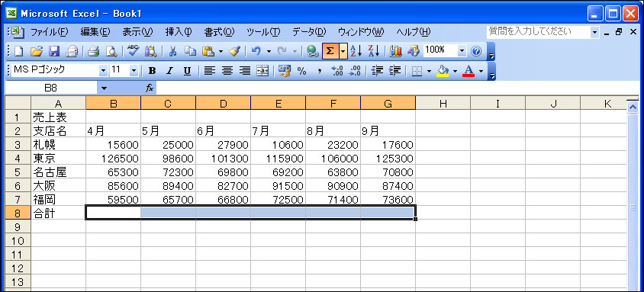Viewport: 644px width, 292px height.
Task: Click the Permission icon beside Save
Action: [x=72, y=51]
